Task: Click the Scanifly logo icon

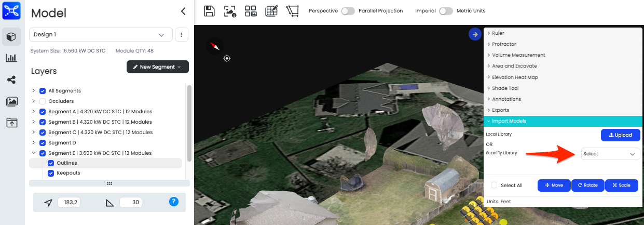Action: [11, 10]
